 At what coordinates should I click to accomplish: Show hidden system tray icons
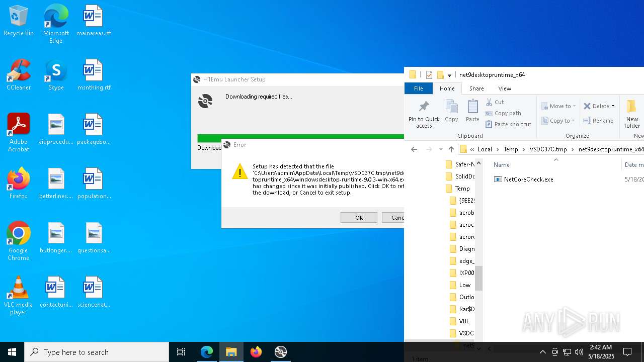(x=542, y=352)
